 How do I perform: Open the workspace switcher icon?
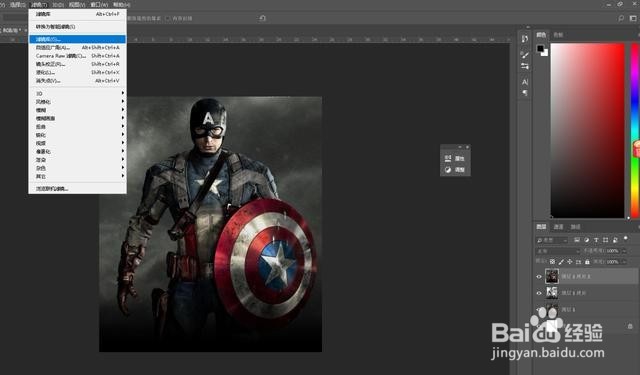point(633,18)
